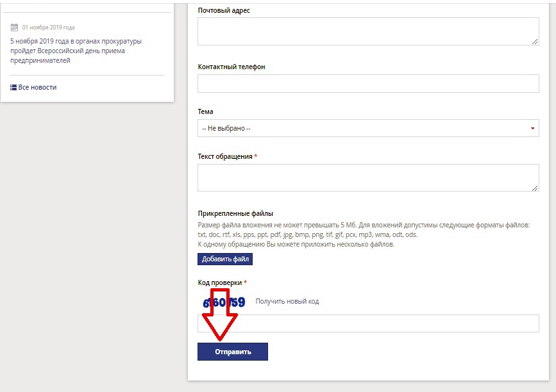Open the Тема selection box showing Не выбрано

[x=367, y=128]
